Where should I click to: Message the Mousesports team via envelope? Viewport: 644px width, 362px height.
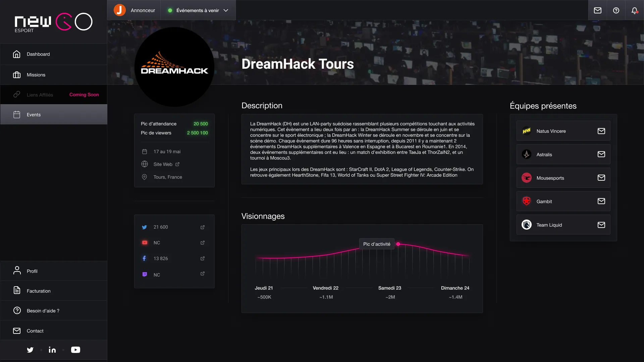coord(601,178)
